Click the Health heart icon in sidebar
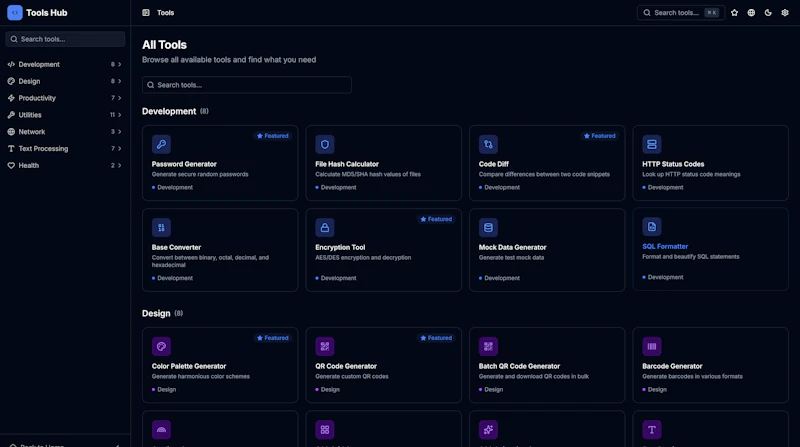 pos(11,165)
